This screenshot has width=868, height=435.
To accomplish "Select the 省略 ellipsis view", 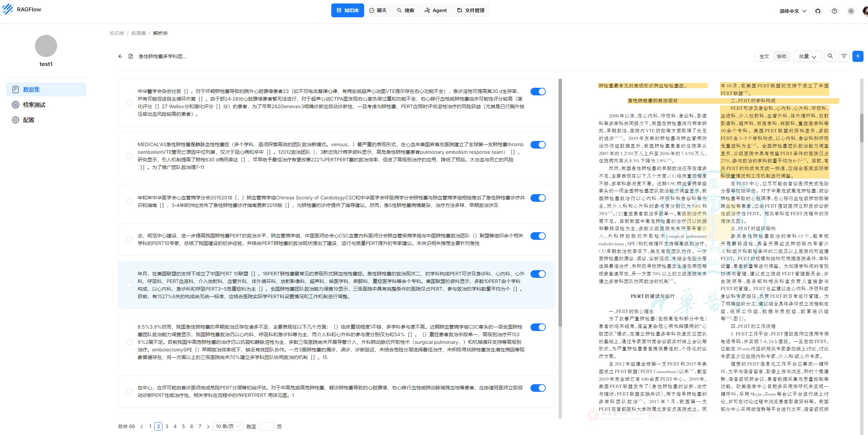I will click(782, 56).
